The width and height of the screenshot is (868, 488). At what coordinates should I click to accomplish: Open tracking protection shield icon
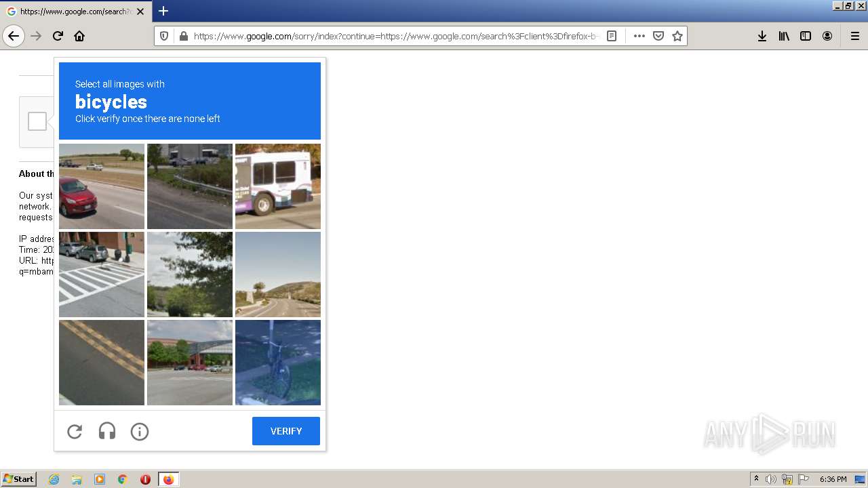164,36
